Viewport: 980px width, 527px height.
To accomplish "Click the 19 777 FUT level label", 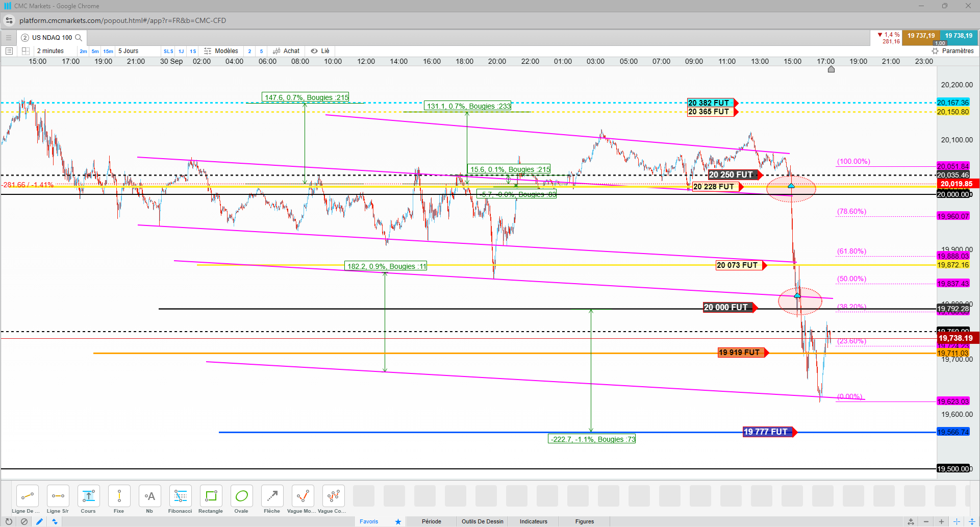I will click(x=769, y=432).
